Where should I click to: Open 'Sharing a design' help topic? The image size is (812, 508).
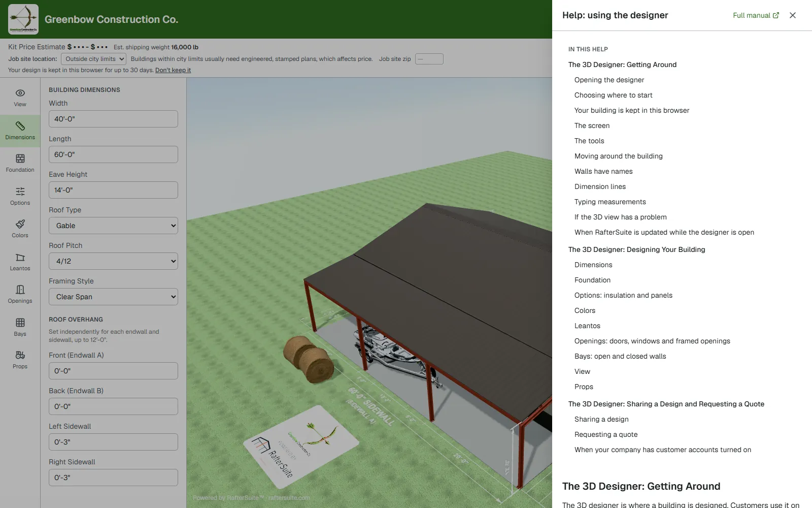(601, 419)
